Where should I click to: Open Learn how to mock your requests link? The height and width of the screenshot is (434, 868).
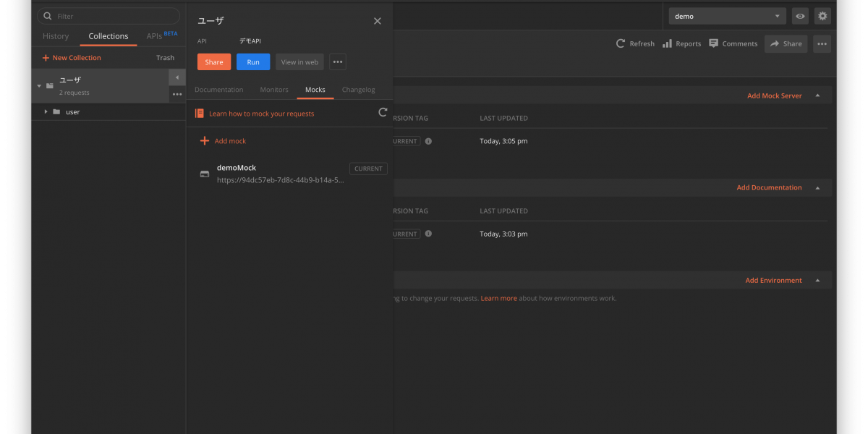[x=261, y=114]
